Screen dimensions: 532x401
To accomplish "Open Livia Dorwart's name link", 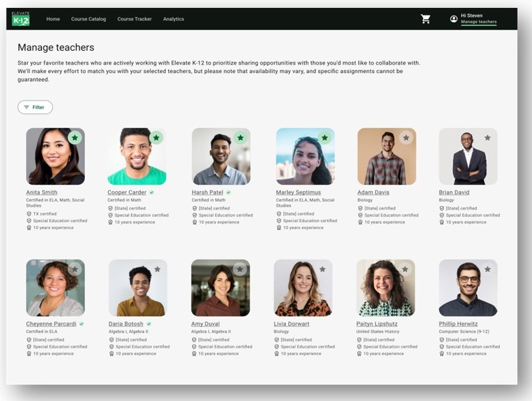I will coord(292,324).
